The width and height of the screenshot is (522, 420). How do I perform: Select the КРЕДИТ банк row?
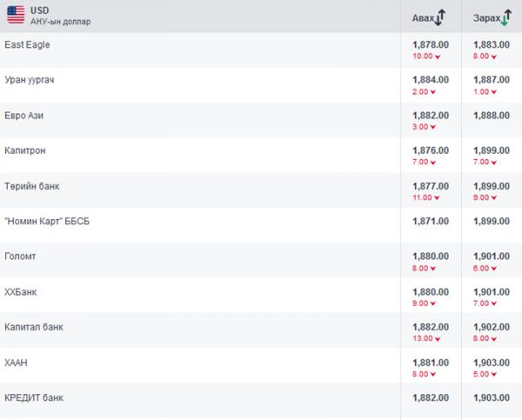33,397
